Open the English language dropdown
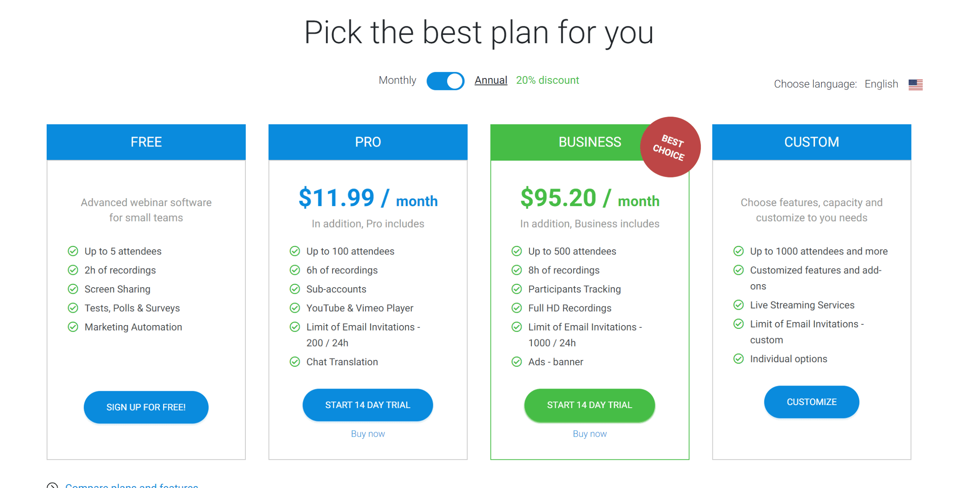Screen dimensions: 980x488 pyautogui.click(x=880, y=84)
